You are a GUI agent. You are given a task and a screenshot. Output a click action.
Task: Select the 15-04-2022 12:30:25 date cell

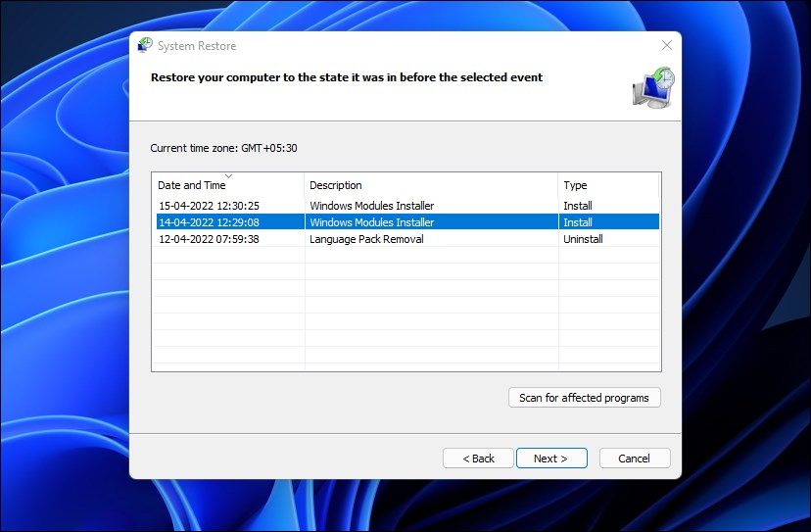(x=209, y=206)
